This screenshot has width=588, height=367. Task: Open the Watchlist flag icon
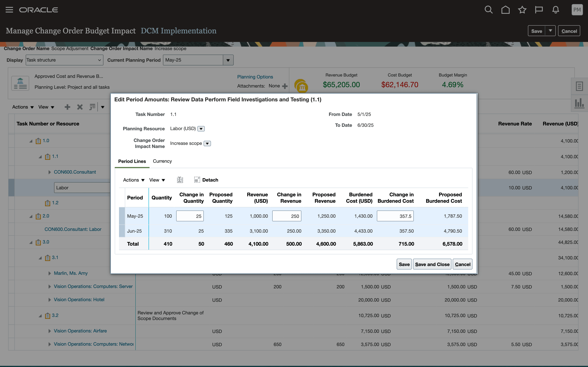point(539,10)
